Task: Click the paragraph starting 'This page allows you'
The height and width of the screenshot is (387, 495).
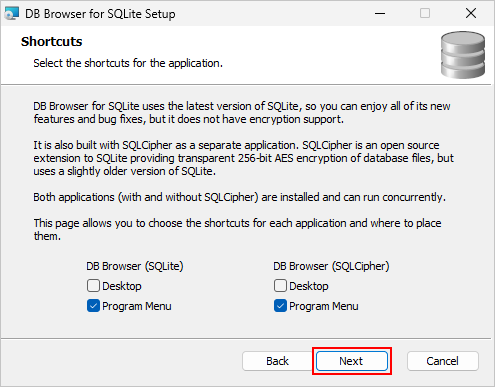Action: coord(237,229)
